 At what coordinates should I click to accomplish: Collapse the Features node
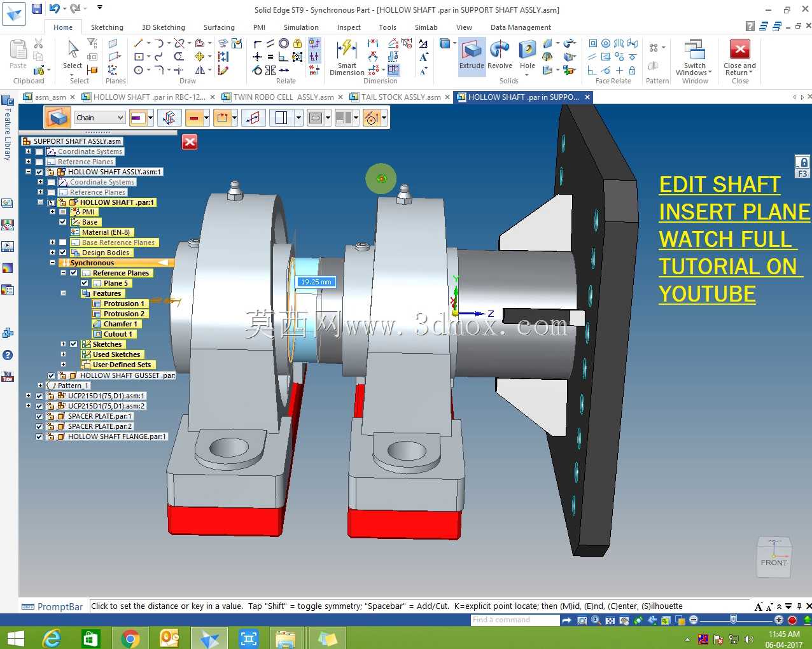coord(63,293)
